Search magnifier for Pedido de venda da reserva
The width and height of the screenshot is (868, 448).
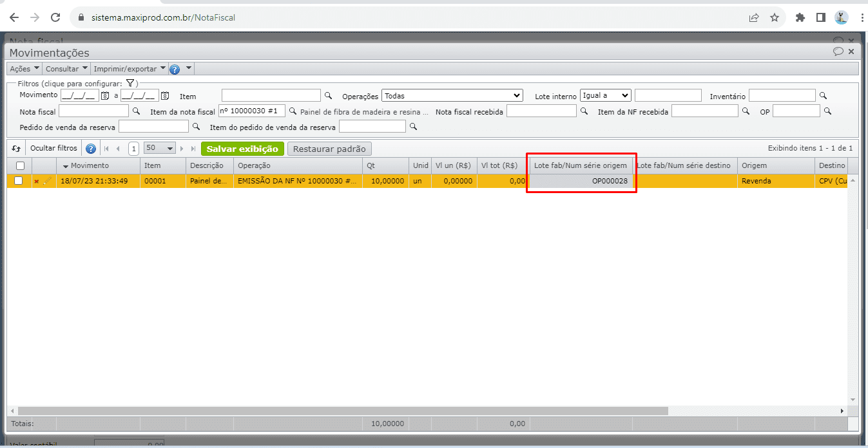coord(196,127)
